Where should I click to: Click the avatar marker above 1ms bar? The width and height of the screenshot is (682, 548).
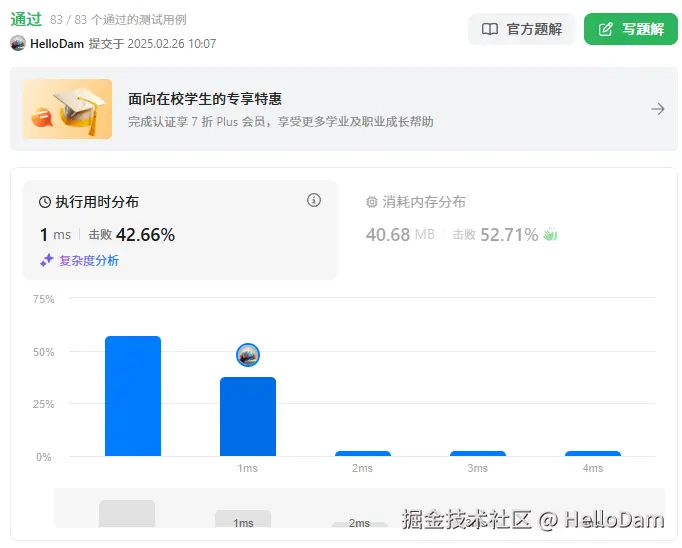tap(248, 355)
